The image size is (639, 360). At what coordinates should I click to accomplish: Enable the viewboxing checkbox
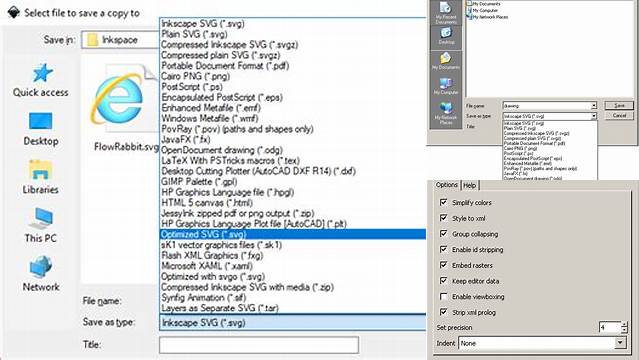click(443, 296)
